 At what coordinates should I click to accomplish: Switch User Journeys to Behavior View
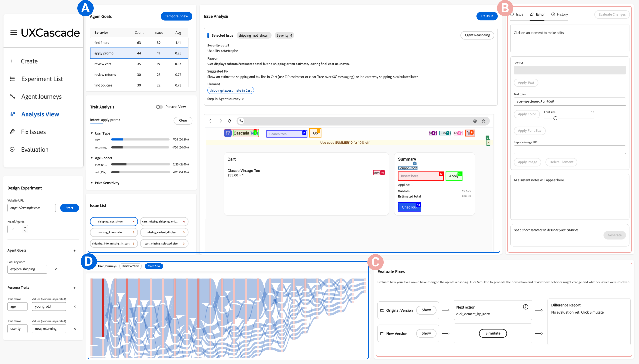[x=131, y=266]
